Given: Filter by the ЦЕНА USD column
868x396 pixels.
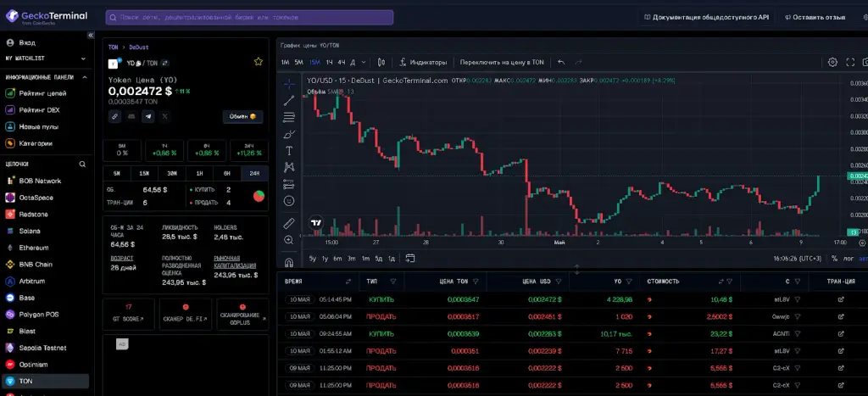Looking at the screenshot, I should pyautogui.click(x=559, y=282).
